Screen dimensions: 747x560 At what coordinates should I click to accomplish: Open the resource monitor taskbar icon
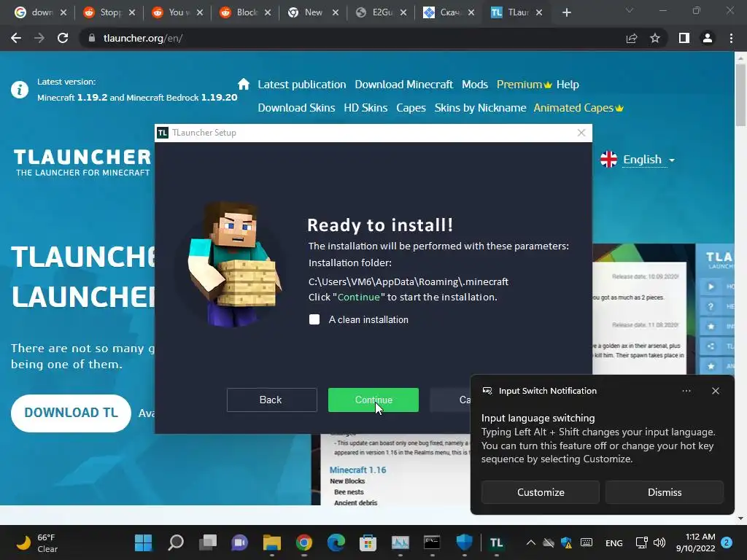400,542
